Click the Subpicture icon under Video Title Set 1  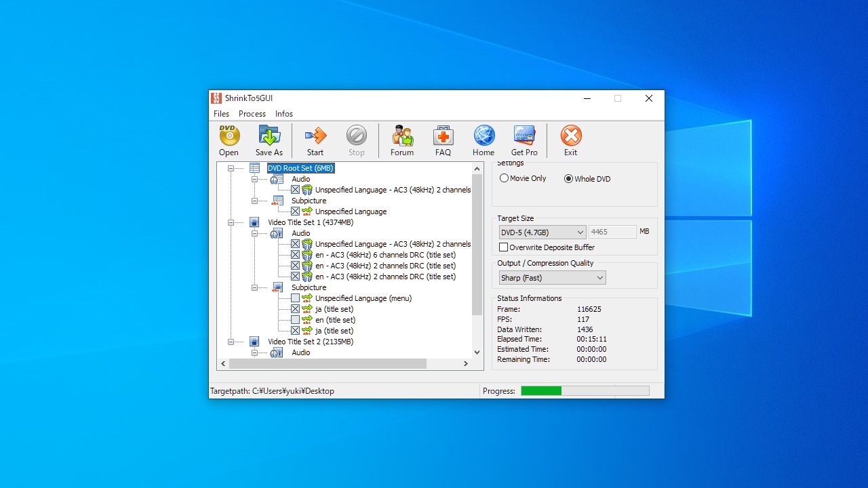[277, 287]
